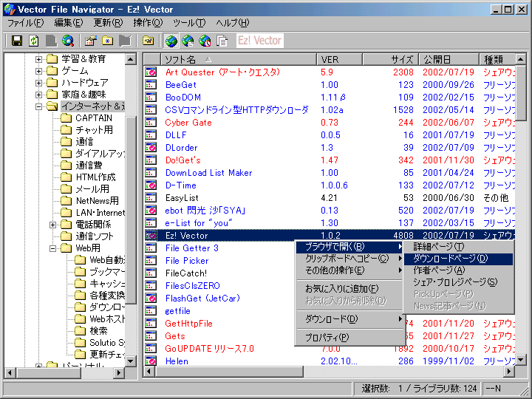Click the Gets row icon
532x399 pixels.
pyautogui.click(x=151, y=336)
